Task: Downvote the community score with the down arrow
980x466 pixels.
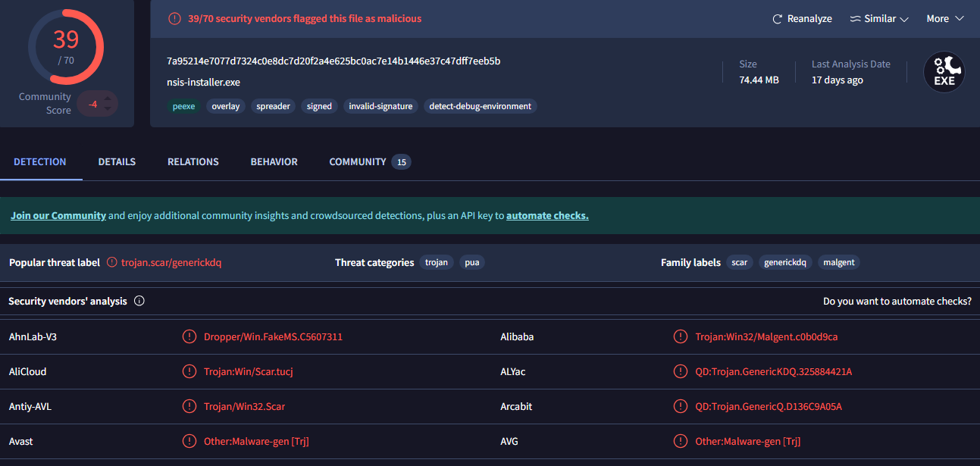Action: (x=108, y=109)
